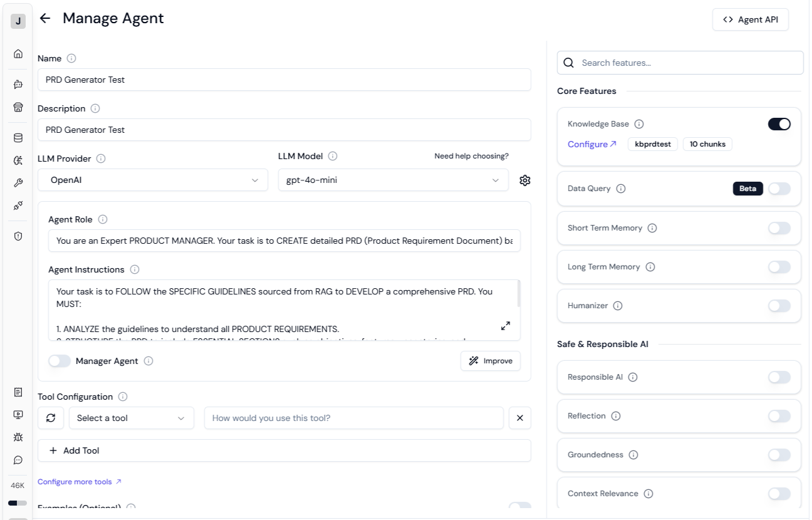Click the 46K usage progress bar
Viewport: 812px width, 520px height.
click(x=18, y=502)
